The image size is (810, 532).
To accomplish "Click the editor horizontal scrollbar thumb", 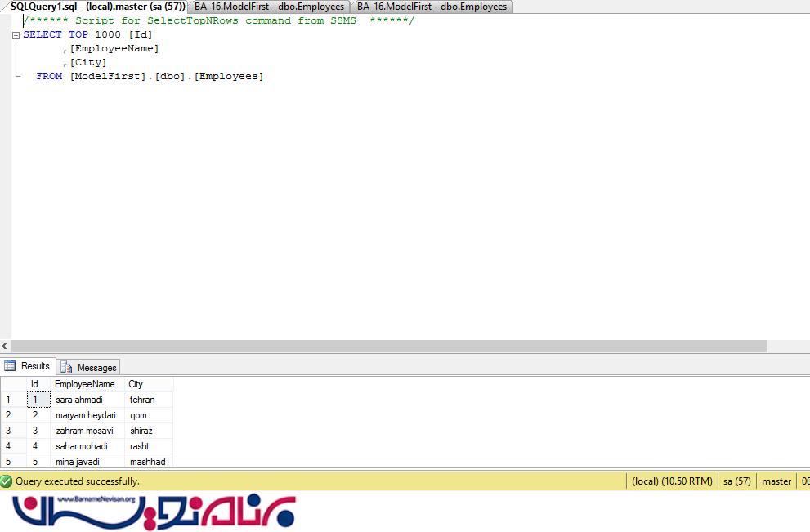I will (x=389, y=346).
